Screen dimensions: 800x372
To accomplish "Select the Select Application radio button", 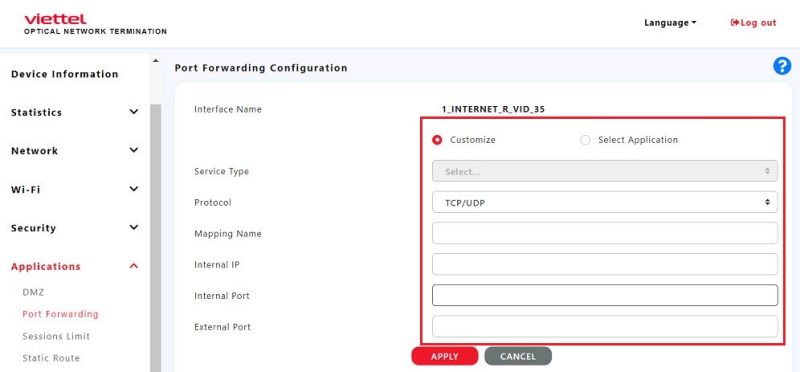I will click(x=585, y=140).
